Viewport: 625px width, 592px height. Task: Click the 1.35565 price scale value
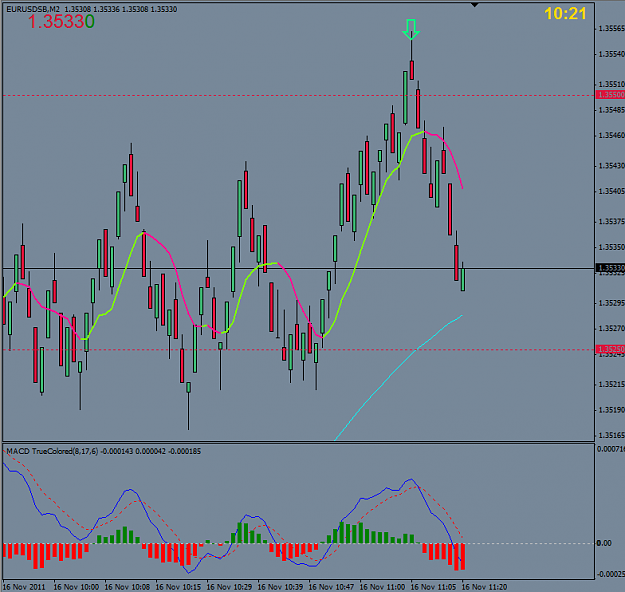point(611,29)
